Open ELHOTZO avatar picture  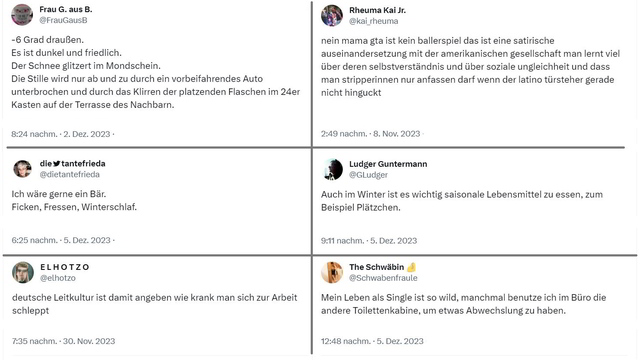point(23,272)
